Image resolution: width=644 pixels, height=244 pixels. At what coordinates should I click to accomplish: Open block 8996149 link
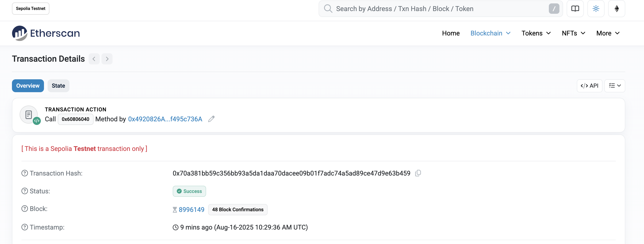click(x=191, y=209)
